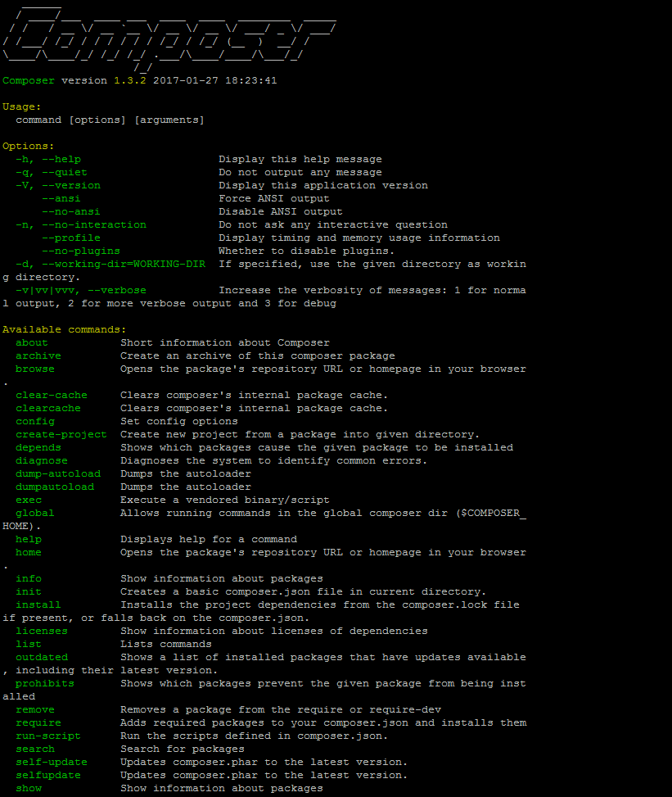Click 'Lists commands' description
The width and height of the screenshot is (672, 797).
point(165,644)
